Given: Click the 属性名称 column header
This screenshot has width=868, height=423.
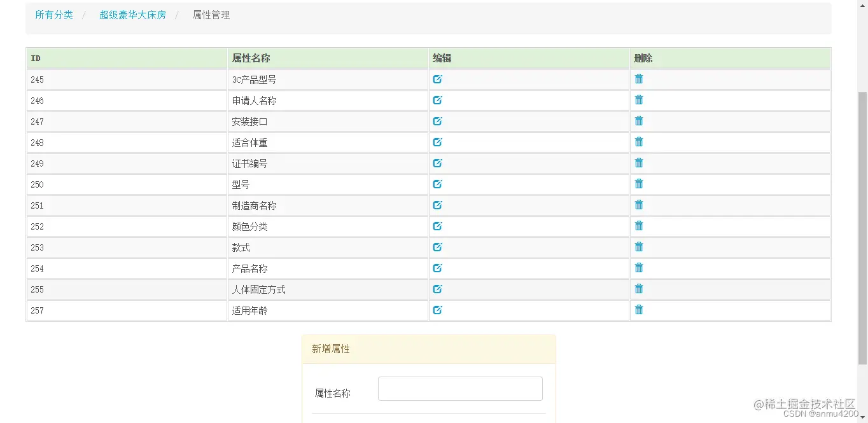Looking at the screenshot, I should click(x=328, y=58).
